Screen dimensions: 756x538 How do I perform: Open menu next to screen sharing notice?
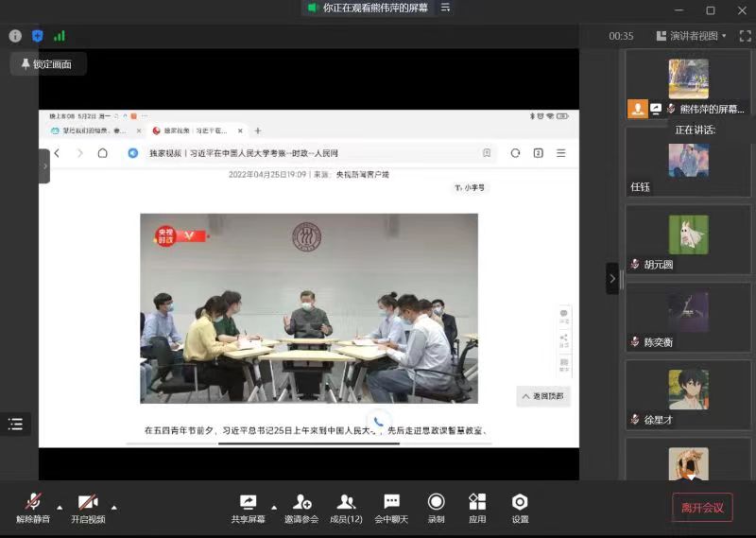(x=446, y=8)
